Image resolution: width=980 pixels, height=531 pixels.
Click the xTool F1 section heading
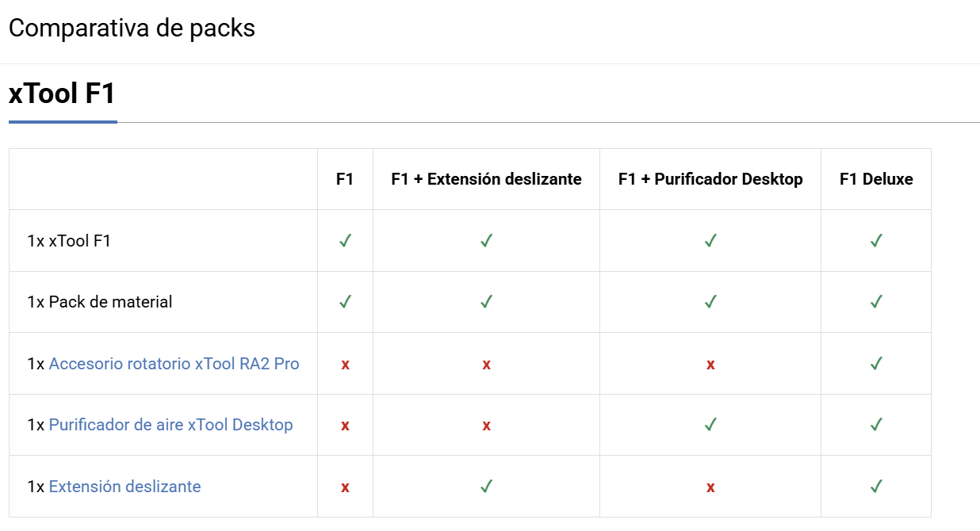(63, 94)
